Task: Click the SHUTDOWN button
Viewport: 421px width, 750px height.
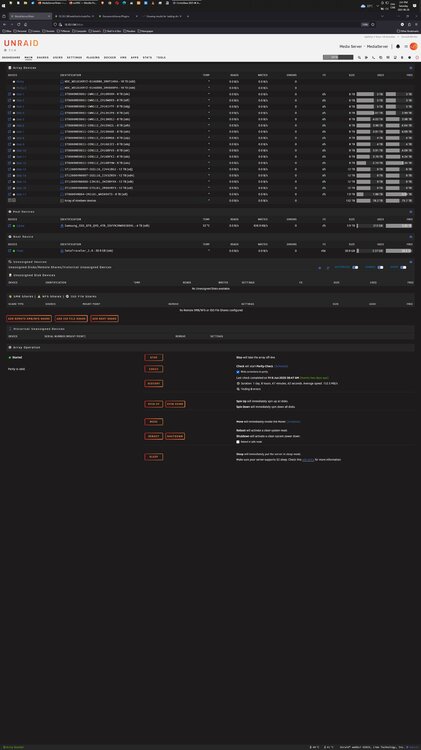Action: click(x=175, y=436)
